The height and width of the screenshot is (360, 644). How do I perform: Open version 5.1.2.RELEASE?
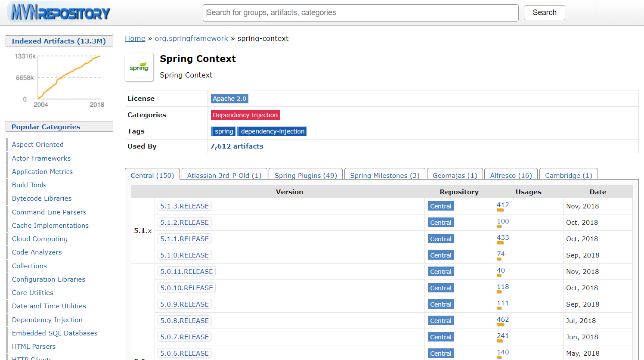(x=184, y=223)
